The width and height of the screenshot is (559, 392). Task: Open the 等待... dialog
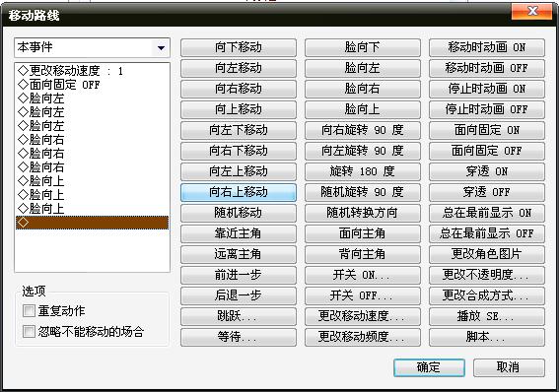click(239, 337)
